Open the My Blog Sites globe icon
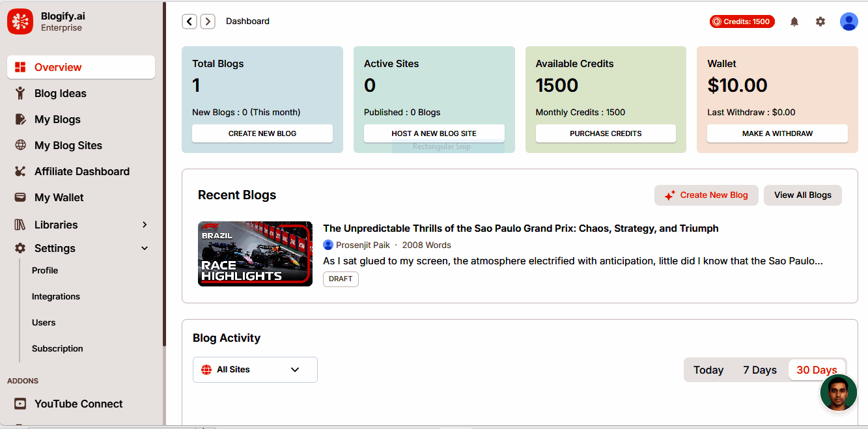 tap(20, 145)
